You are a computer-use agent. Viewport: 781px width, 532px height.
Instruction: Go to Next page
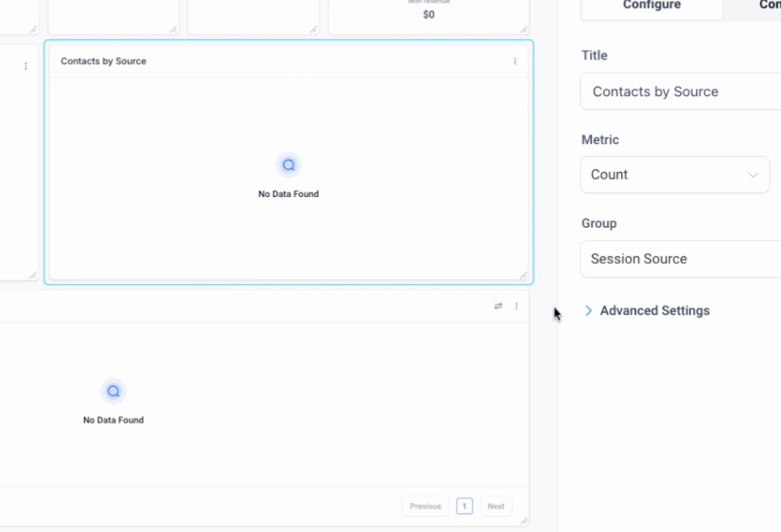point(496,506)
